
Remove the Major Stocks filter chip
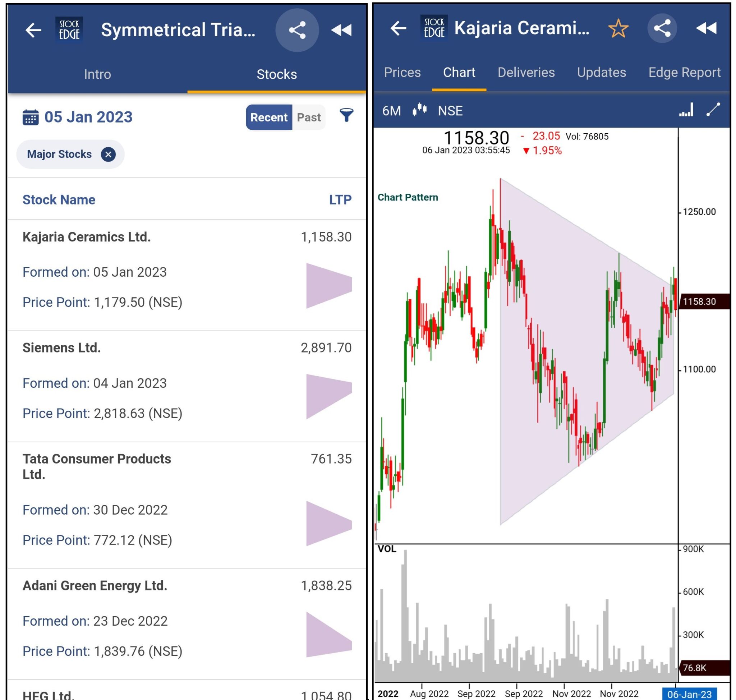(x=107, y=154)
